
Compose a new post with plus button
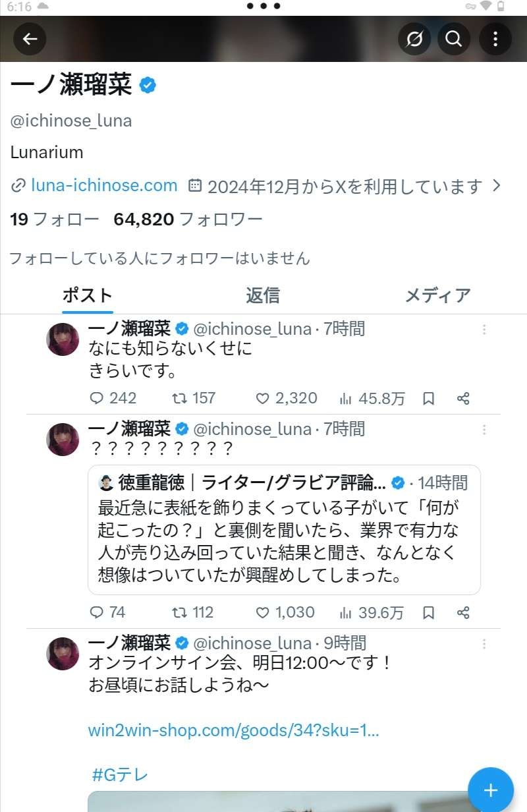490,790
